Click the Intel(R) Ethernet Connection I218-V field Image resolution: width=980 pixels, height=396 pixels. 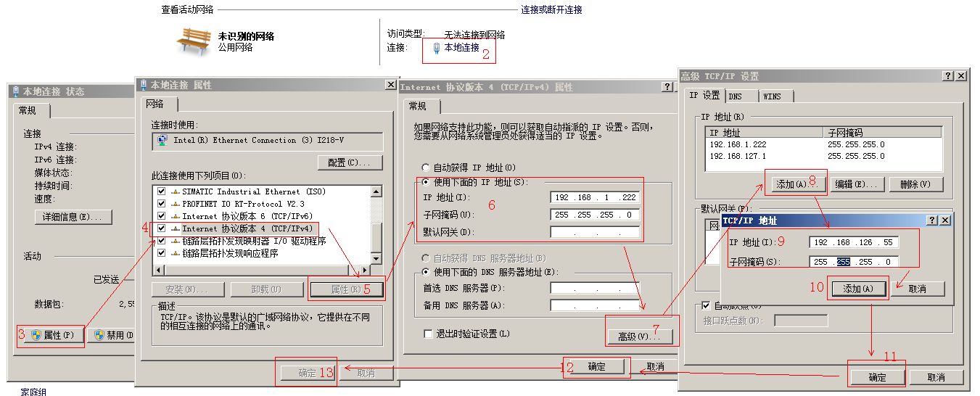[267, 141]
